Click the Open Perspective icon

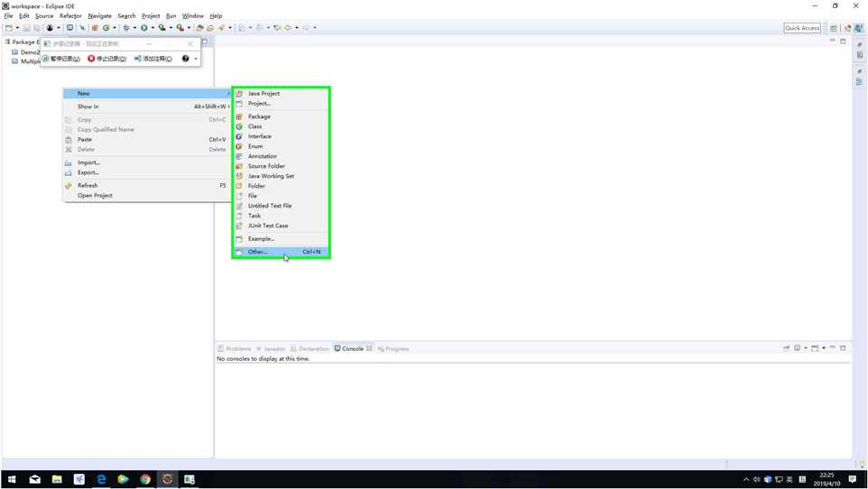(833, 28)
